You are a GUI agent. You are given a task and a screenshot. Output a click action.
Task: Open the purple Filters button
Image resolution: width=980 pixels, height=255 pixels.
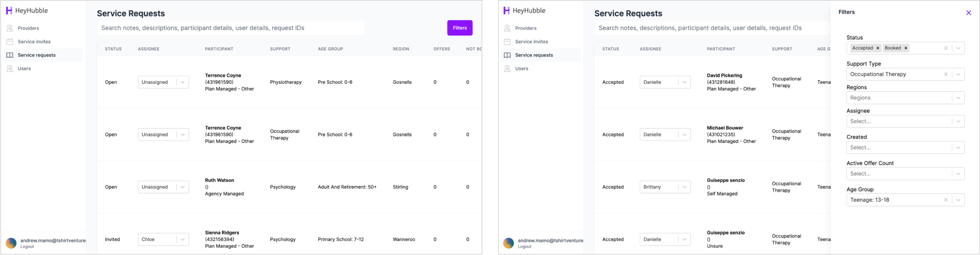click(x=459, y=28)
